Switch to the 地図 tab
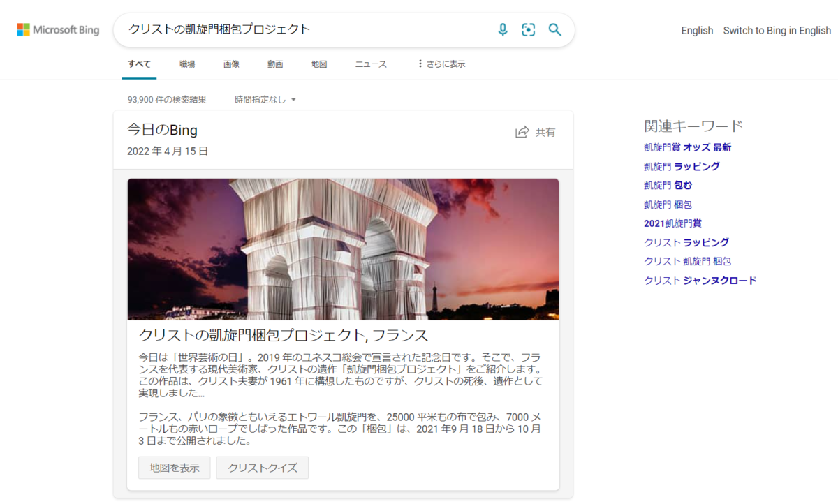The height and width of the screenshot is (504, 838). [319, 64]
